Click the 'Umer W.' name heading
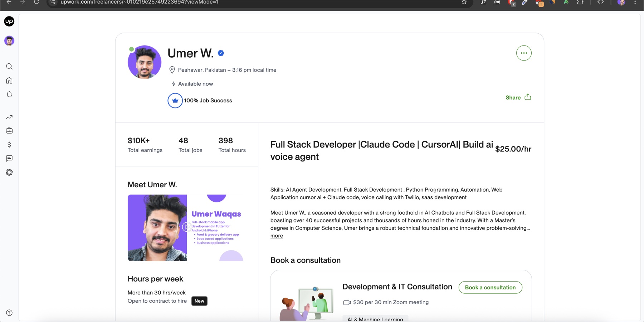Image resolution: width=644 pixels, height=322 pixels. click(190, 53)
